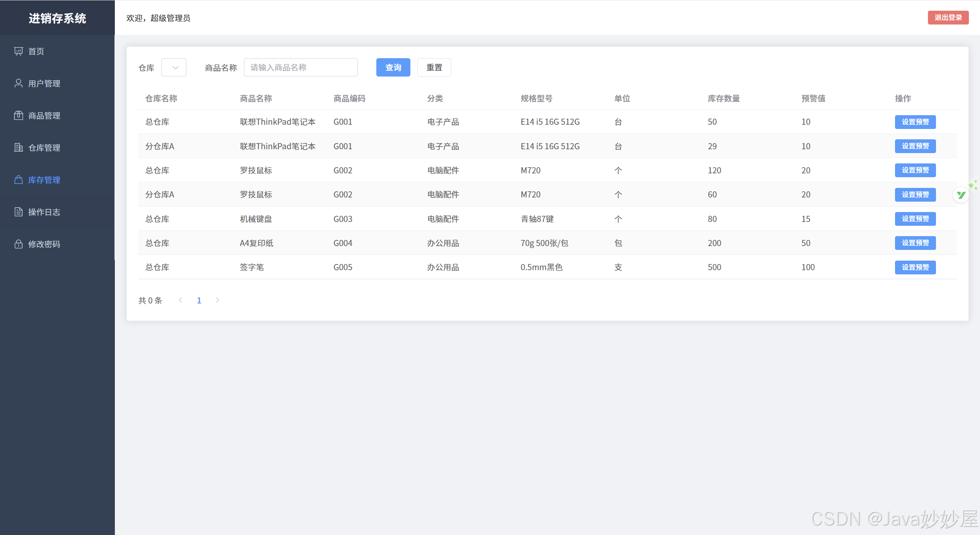The height and width of the screenshot is (535, 980).
Task: Click the change password lock icon
Action: point(18,244)
